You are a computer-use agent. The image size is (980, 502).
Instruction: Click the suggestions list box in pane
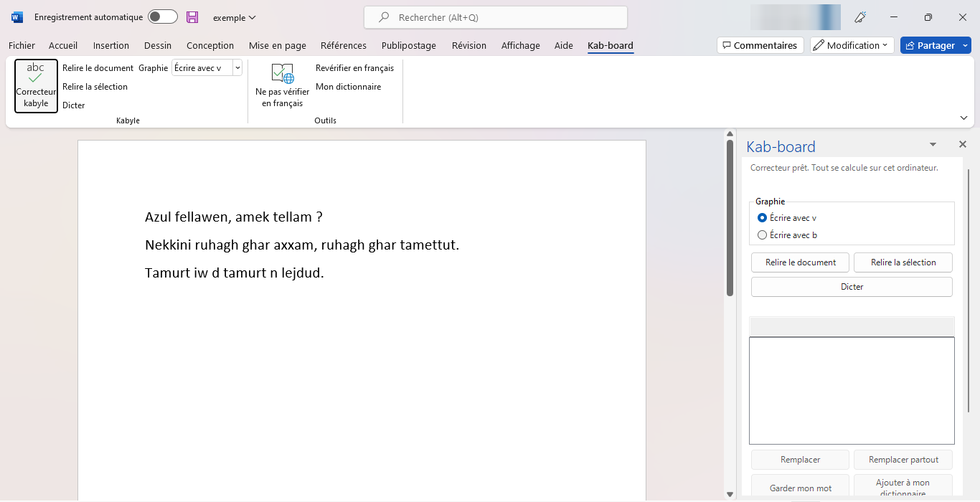(x=852, y=391)
